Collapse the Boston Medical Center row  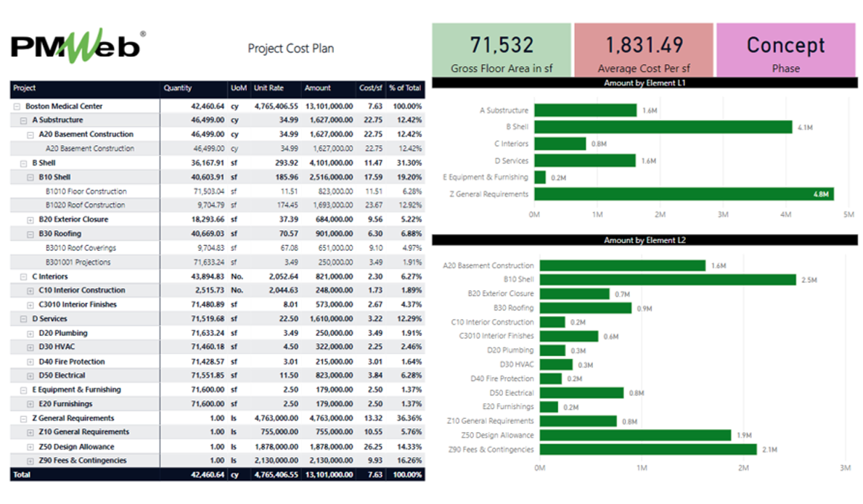[x=17, y=107]
